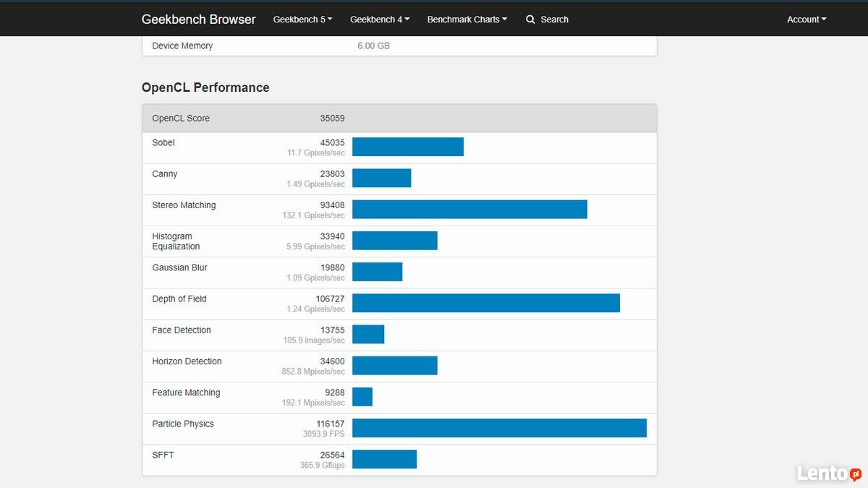The width and height of the screenshot is (868, 488).
Task: Open the Geekbench 5 dropdown menu
Action: point(302,20)
